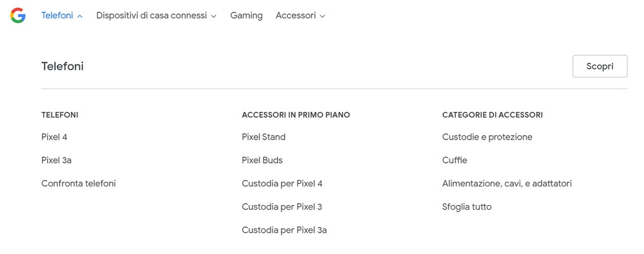Browse Custodie e protezione category
This screenshot has height=254, width=644.
point(487,137)
